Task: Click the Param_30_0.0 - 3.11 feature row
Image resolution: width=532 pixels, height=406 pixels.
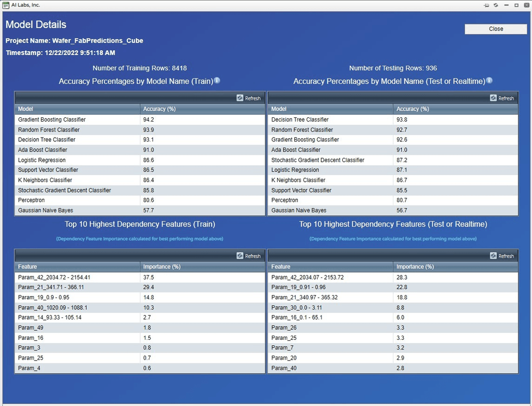Action: [x=393, y=307]
